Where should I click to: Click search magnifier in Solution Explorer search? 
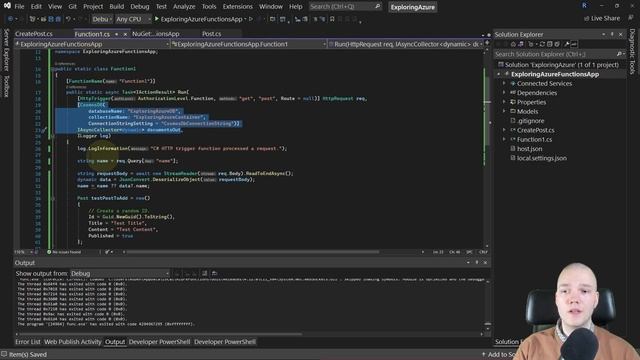(x=619, y=54)
